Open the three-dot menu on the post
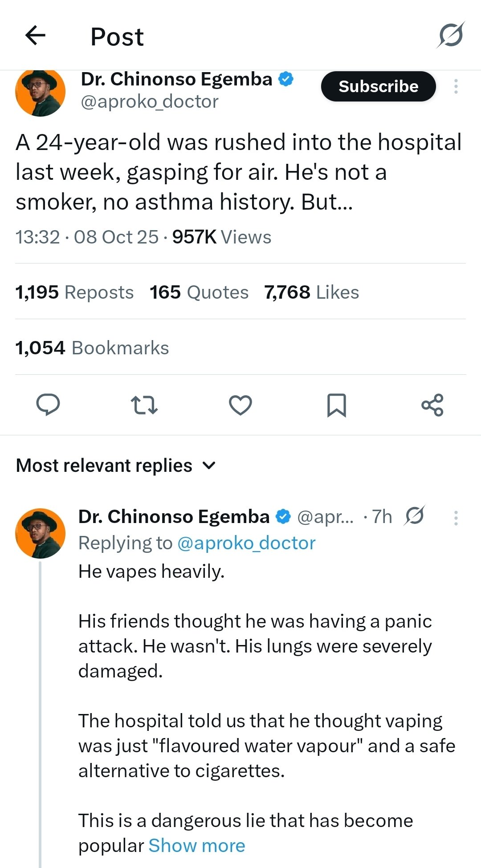Screen dimensions: 481x868 (456, 86)
